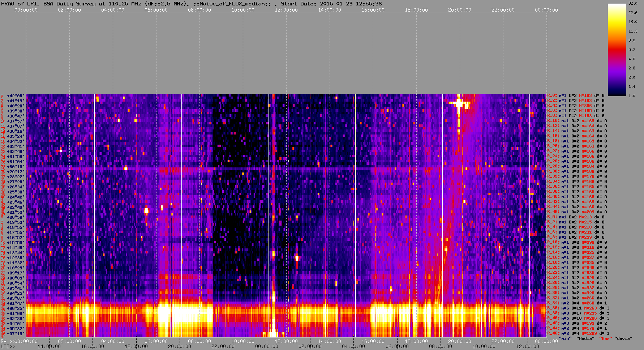Click the ^min^ column legend
The height and width of the screenshot is (350, 644).
pos(565,339)
